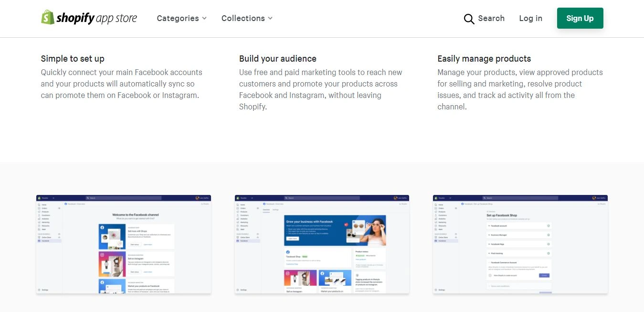Click the paragraph starting 'Manage your products, view'
The width and height of the screenshot is (644, 312).
click(520, 89)
